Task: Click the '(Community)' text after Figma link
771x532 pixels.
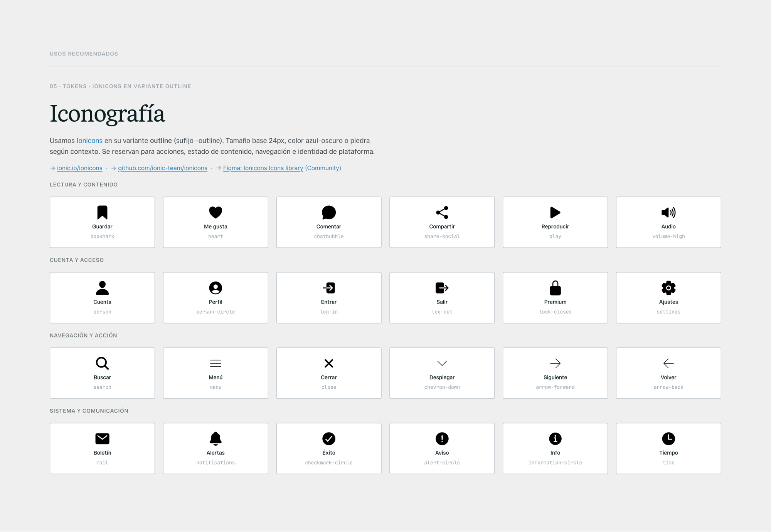Action: coord(323,168)
